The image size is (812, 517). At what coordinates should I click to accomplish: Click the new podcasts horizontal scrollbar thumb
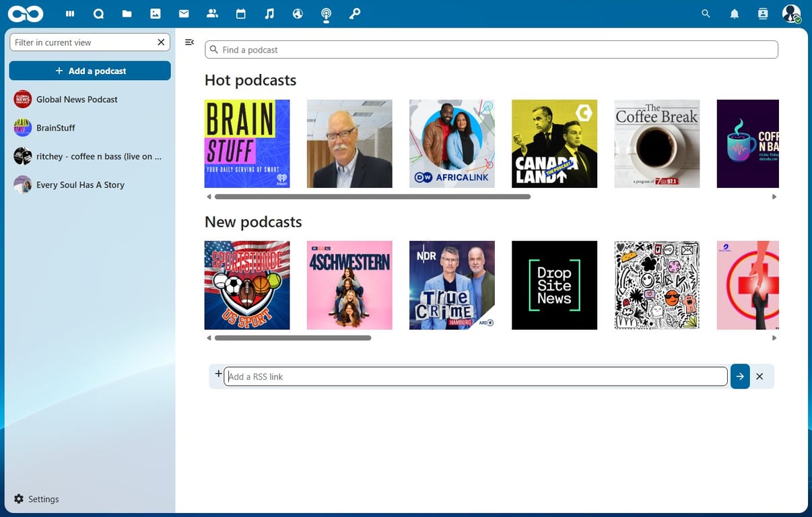[x=293, y=338]
